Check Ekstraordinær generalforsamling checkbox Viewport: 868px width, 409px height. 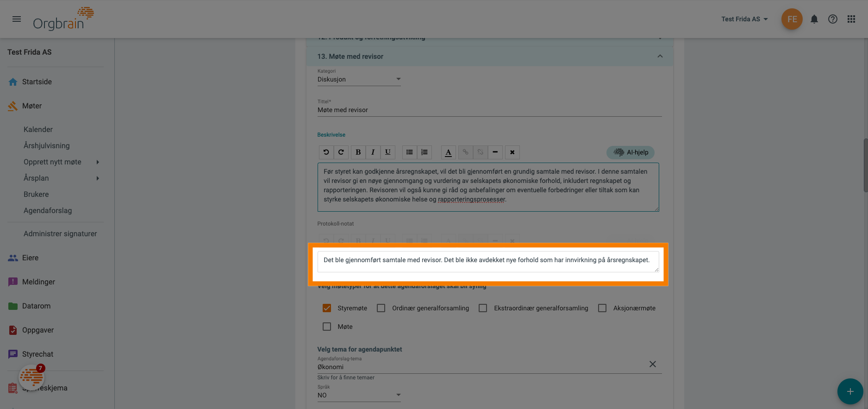tap(483, 308)
